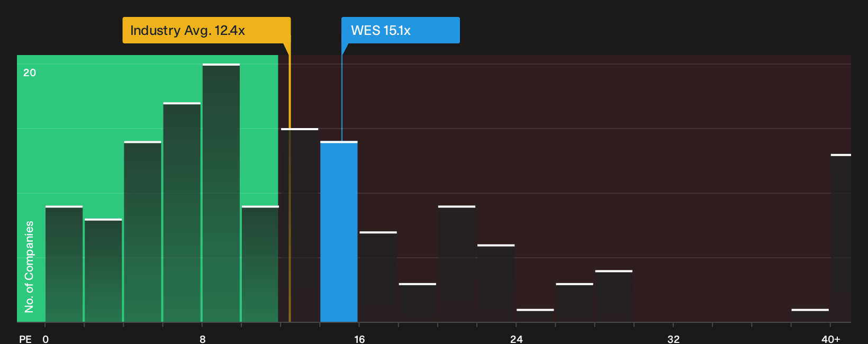Click the x-axis tick label 8
868x344 pixels.
pos(203,339)
